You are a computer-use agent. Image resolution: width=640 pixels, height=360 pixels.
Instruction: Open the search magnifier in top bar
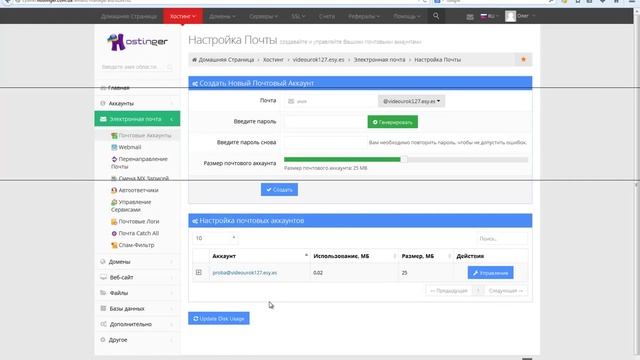436,16
